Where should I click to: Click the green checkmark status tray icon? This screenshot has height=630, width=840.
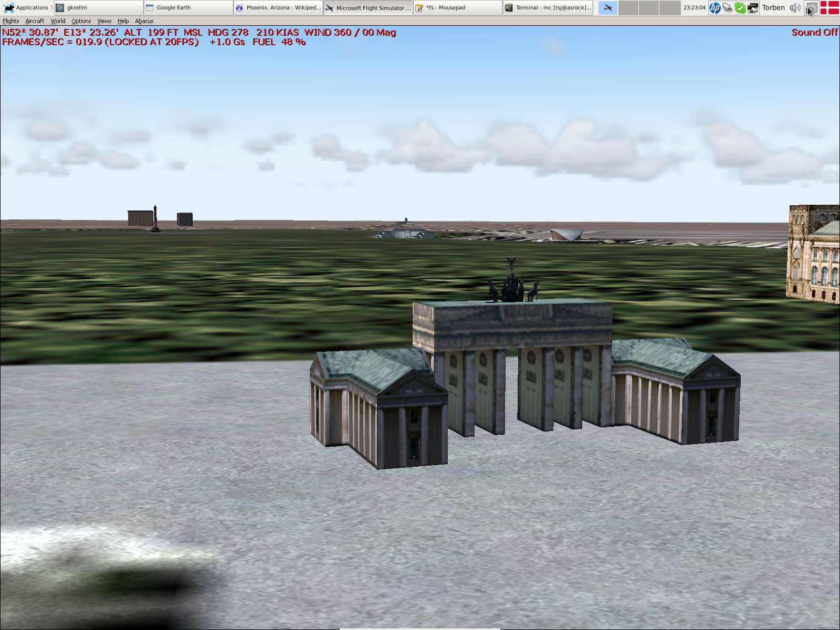click(x=740, y=8)
